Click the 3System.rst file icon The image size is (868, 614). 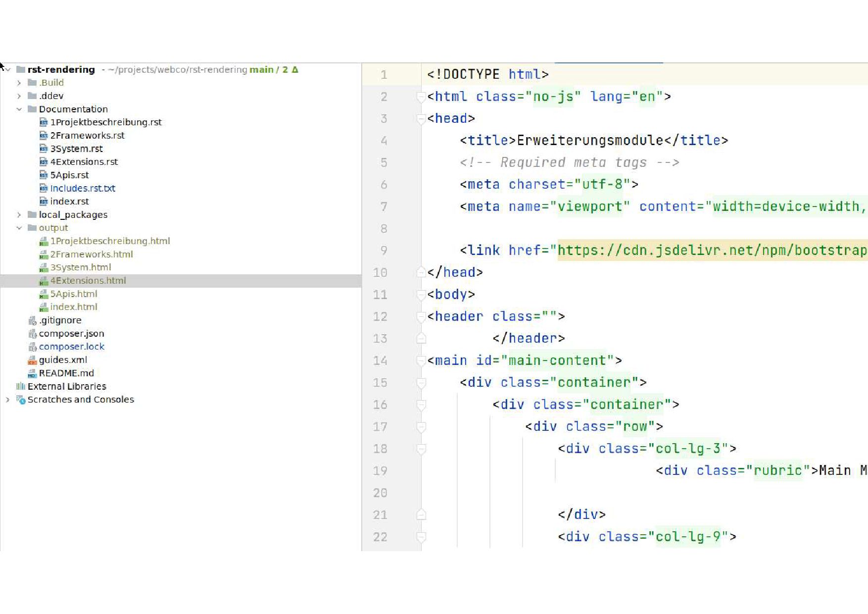pyautogui.click(x=44, y=149)
